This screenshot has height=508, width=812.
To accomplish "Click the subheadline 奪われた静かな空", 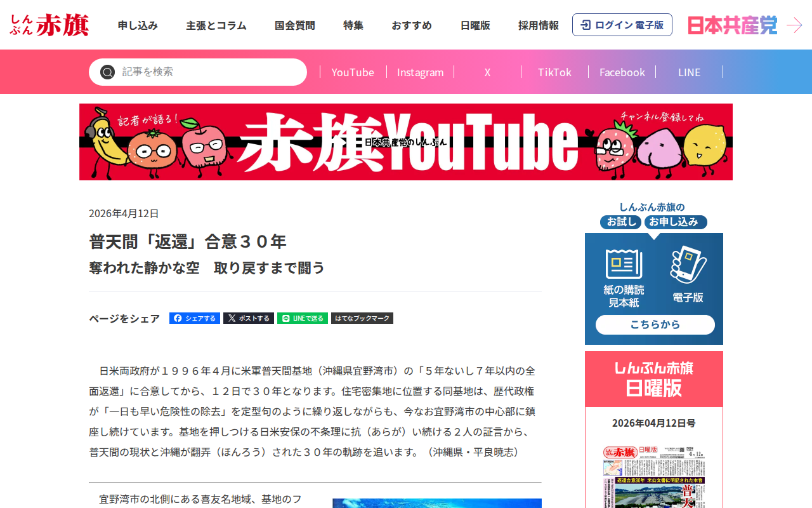I will (144, 268).
